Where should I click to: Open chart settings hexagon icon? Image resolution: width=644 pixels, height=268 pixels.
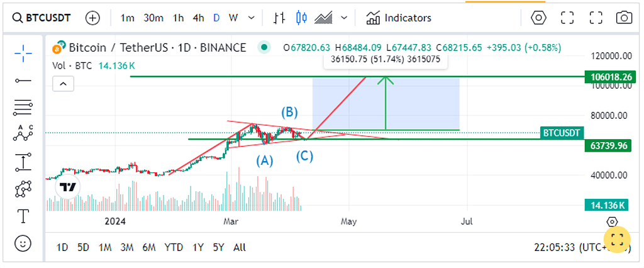click(x=539, y=18)
